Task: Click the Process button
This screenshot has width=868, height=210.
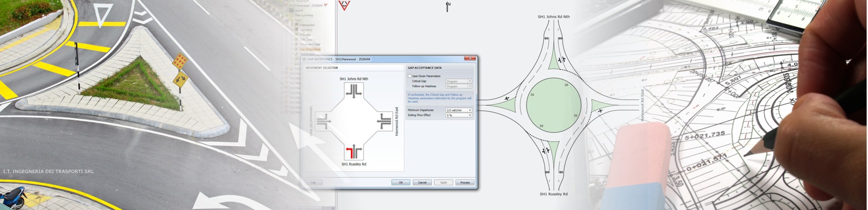Action: coord(465,183)
